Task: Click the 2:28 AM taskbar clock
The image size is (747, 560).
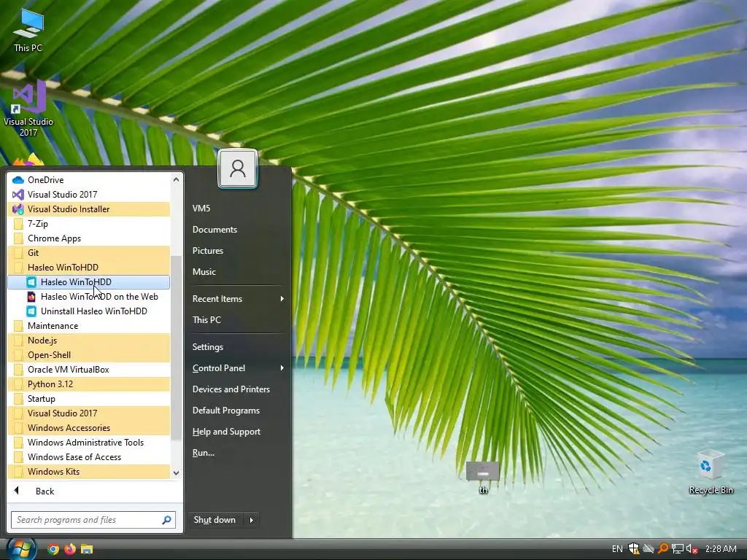Action: click(721, 548)
